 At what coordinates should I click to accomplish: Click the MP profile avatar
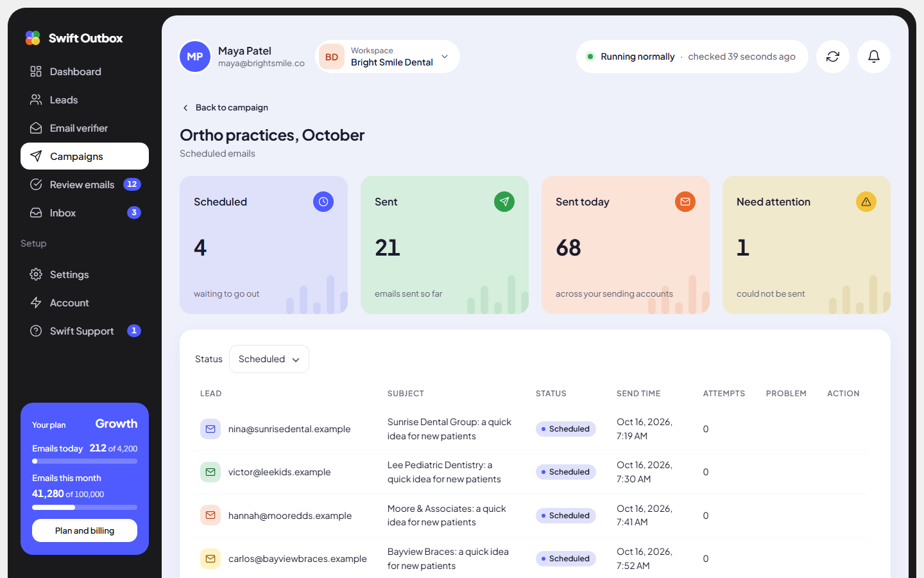[195, 57]
